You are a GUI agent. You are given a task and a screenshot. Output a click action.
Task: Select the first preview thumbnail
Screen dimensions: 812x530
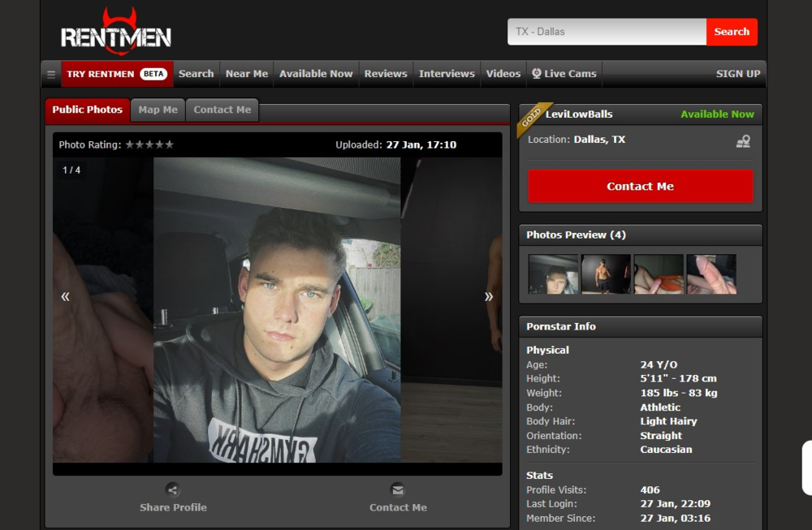click(x=553, y=274)
